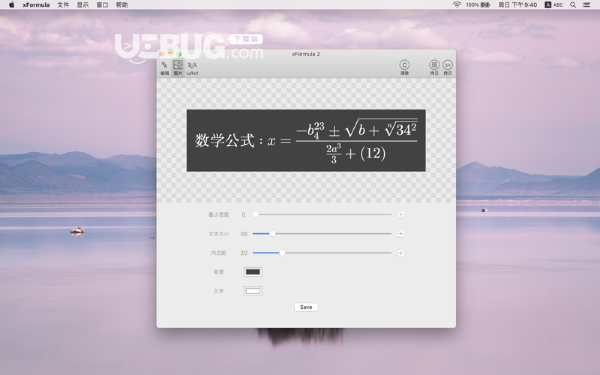Click the menu bar clock showing 9:40

[518, 5]
